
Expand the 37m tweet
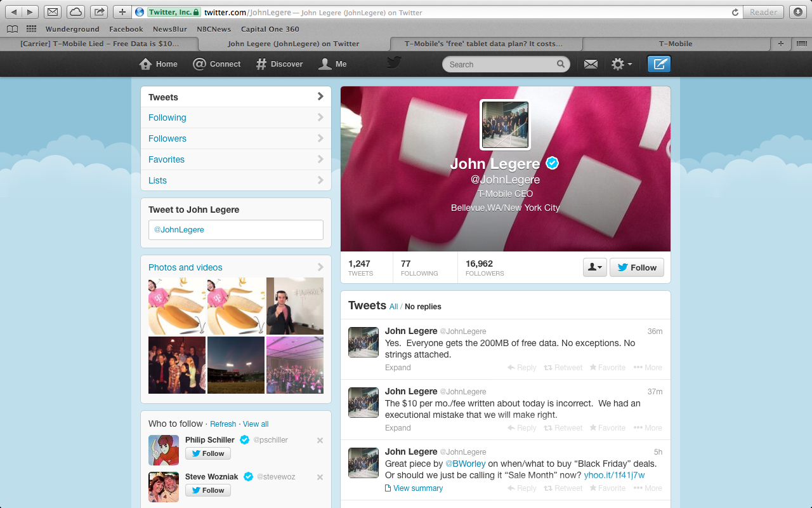tap(398, 428)
